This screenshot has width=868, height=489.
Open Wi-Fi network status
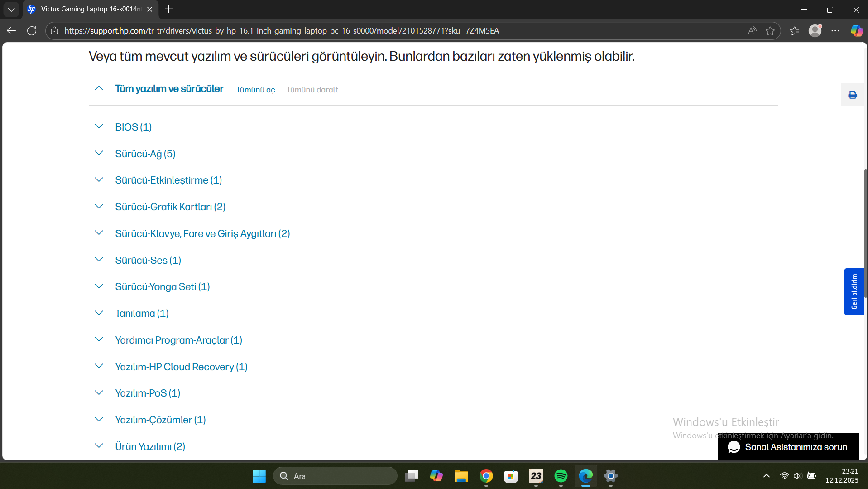[784, 476]
